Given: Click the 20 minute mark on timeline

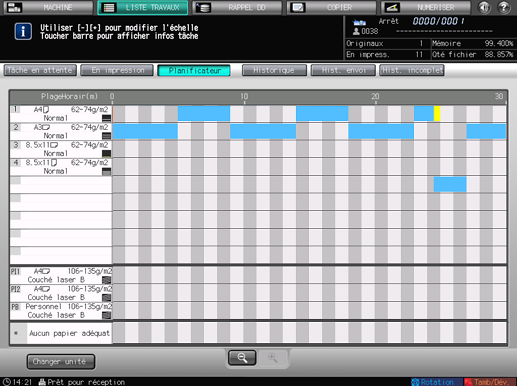Looking at the screenshot, I should [375, 96].
